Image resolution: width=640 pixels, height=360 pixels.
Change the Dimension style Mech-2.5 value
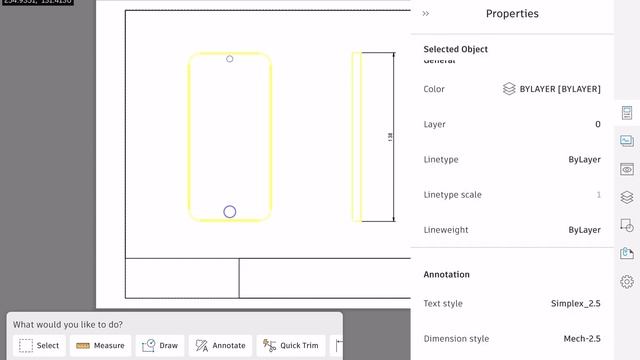tap(582, 338)
